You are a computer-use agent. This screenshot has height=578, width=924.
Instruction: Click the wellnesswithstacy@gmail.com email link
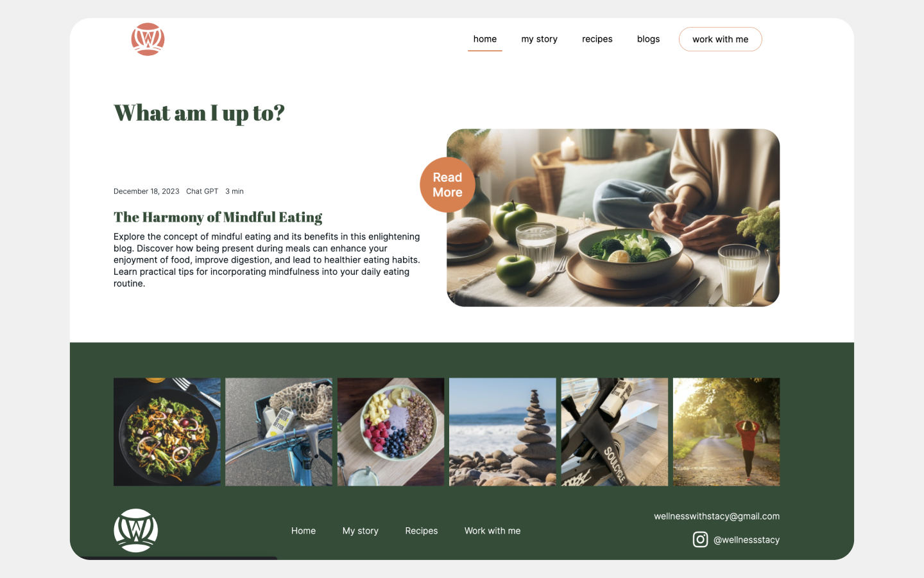pos(717,516)
